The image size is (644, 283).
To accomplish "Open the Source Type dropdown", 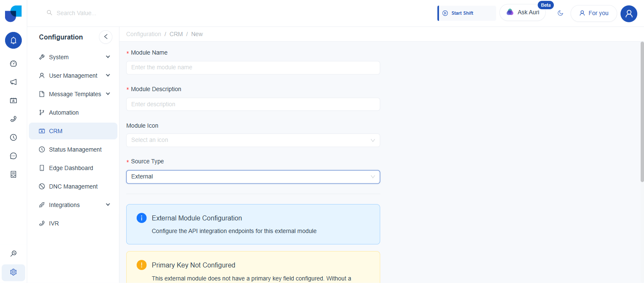I will tap(253, 177).
